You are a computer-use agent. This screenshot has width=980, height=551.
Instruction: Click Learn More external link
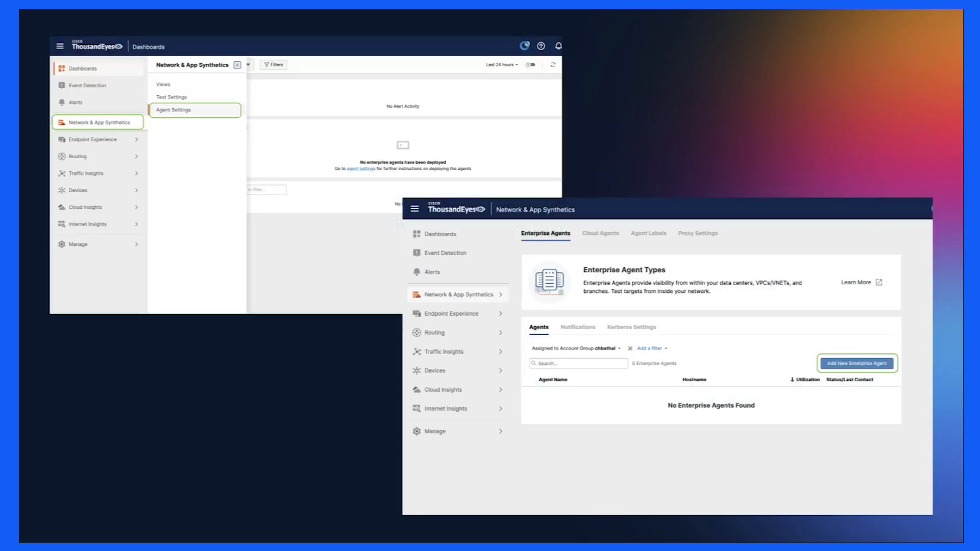click(862, 282)
